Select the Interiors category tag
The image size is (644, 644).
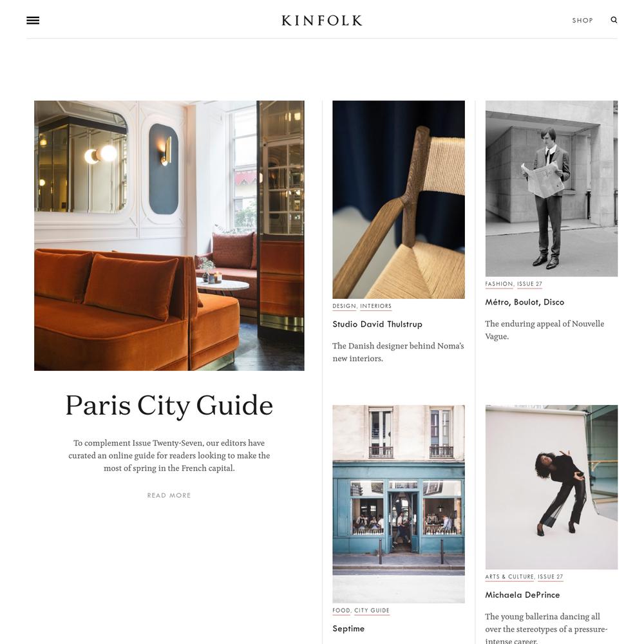point(376,306)
